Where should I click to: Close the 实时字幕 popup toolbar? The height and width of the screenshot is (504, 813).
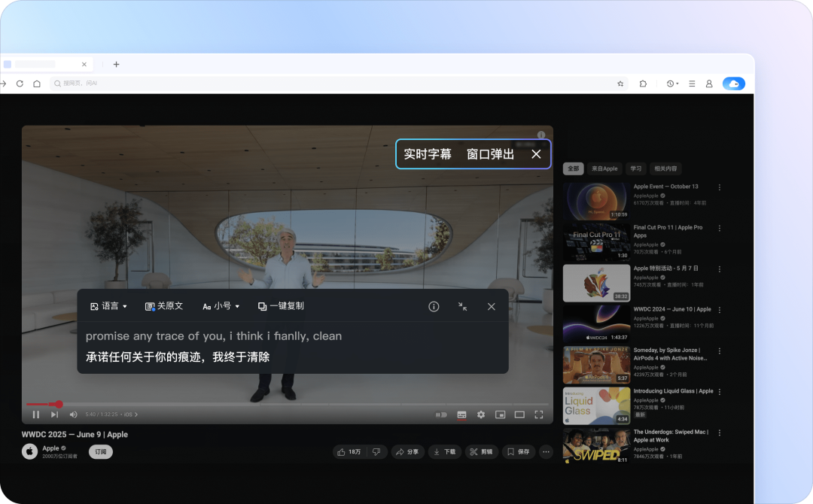click(536, 154)
